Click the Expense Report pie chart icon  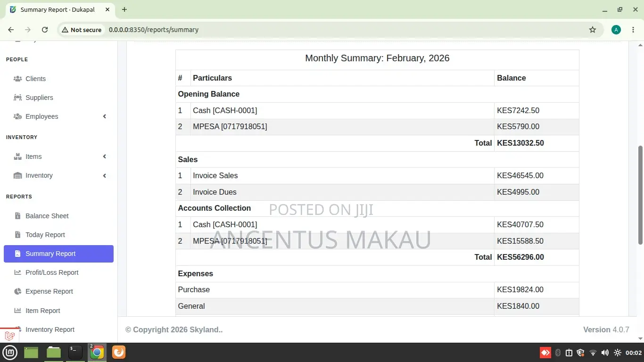point(17,291)
